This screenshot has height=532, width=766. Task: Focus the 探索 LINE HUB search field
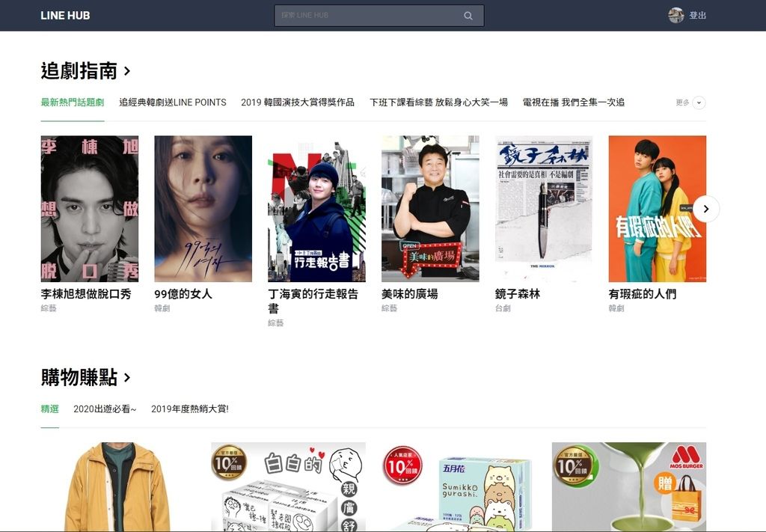click(x=379, y=16)
